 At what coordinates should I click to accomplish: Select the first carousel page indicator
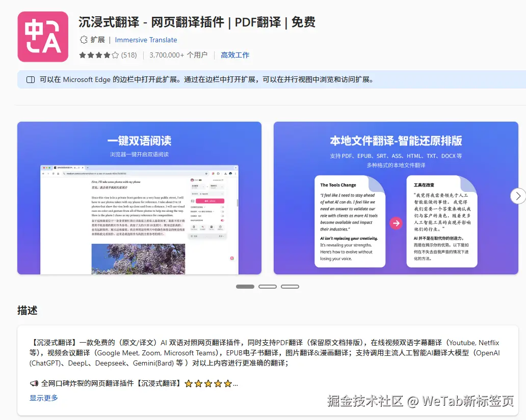[245, 287]
